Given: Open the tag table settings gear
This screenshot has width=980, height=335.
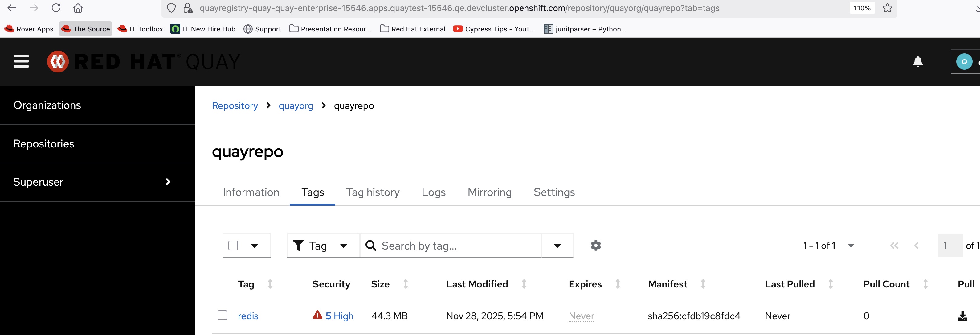Looking at the screenshot, I should pyautogui.click(x=596, y=246).
